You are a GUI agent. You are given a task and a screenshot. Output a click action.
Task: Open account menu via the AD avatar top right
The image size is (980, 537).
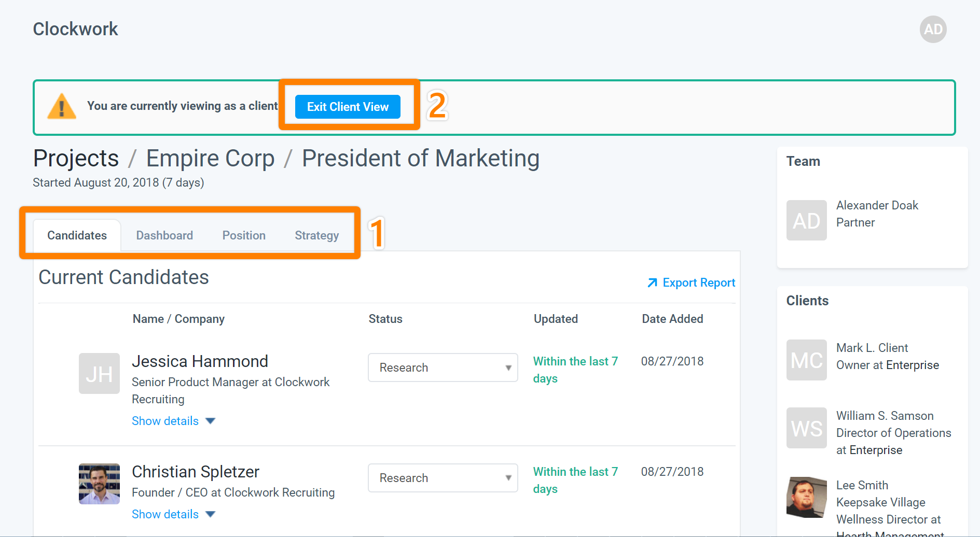pos(932,30)
